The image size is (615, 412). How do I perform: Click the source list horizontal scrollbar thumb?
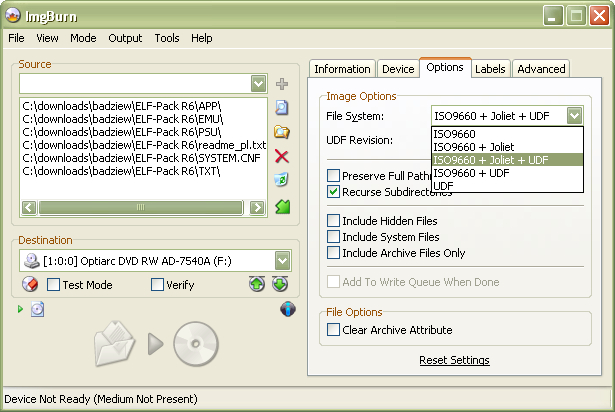[140, 207]
